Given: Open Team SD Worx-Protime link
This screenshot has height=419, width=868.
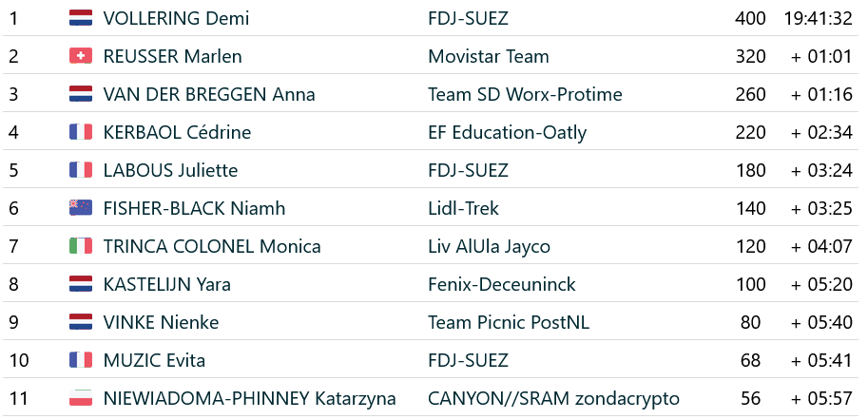Looking at the screenshot, I should tap(525, 94).
